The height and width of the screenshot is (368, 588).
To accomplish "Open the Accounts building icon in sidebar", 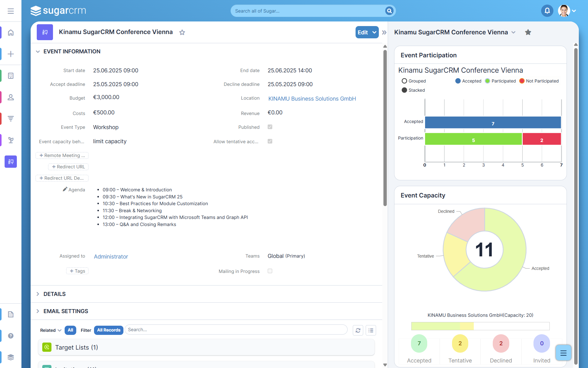I will pyautogui.click(x=11, y=76).
